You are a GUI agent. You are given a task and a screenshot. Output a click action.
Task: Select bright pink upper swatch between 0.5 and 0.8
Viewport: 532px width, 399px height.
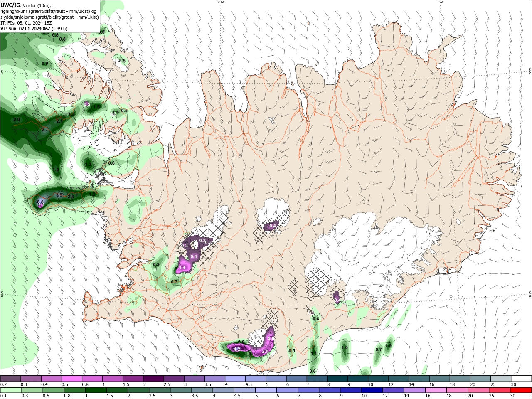point(71,379)
